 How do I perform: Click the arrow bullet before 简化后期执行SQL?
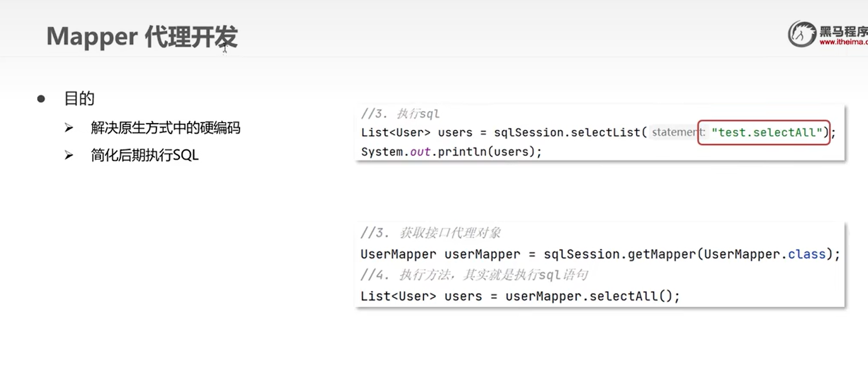69,155
